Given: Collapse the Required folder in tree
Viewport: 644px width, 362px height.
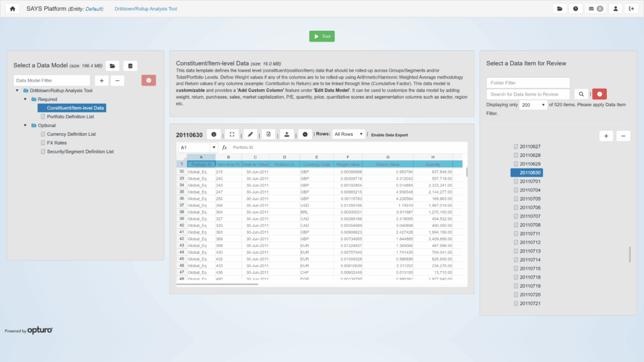Looking at the screenshot, I should pos(26,99).
